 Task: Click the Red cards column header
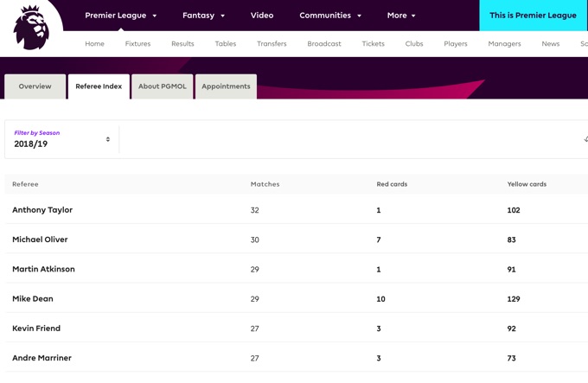tap(392, 184)
